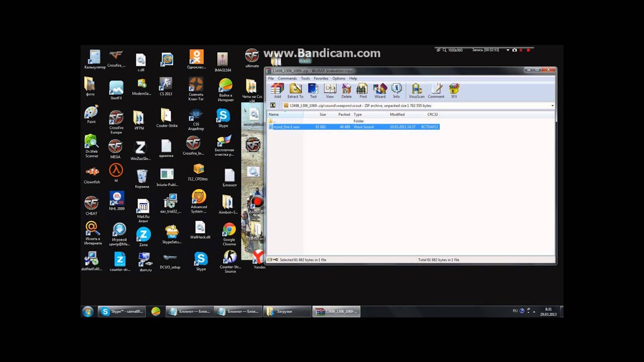Click the Test archive toolbar icon

coord(313,91)
